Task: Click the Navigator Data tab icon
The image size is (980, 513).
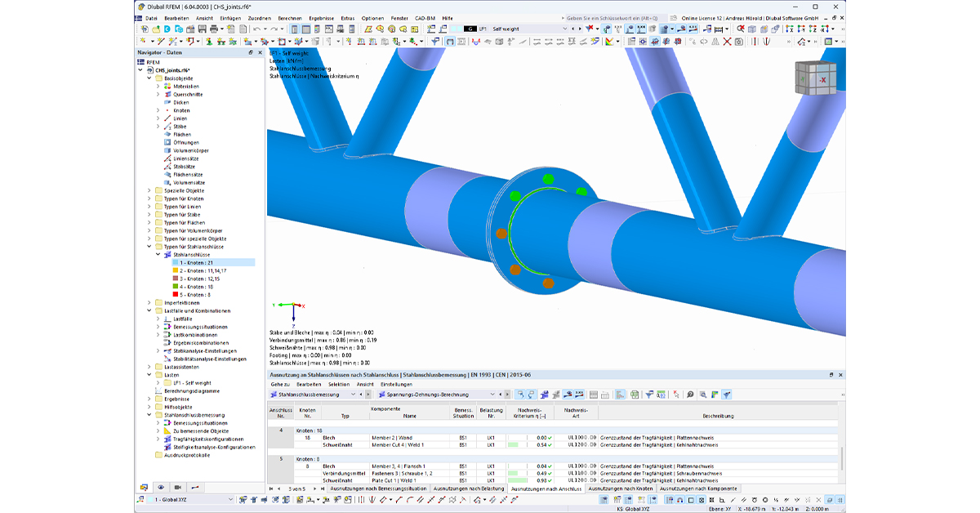Action: tap(145, 488)
